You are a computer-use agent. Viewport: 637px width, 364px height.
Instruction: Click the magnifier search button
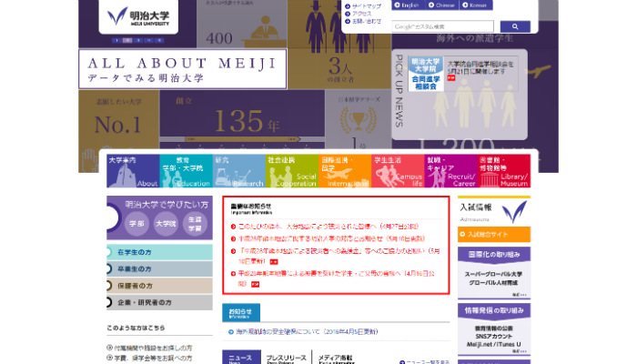tap(515, 26)
